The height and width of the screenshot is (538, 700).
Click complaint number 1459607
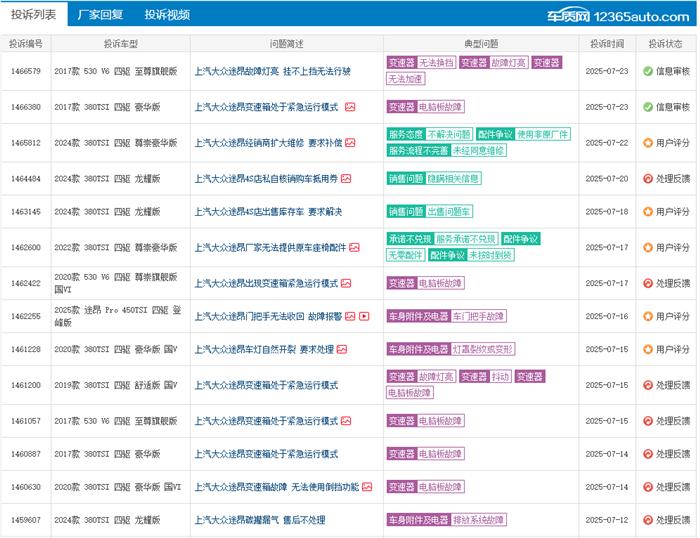click(26, 520)
